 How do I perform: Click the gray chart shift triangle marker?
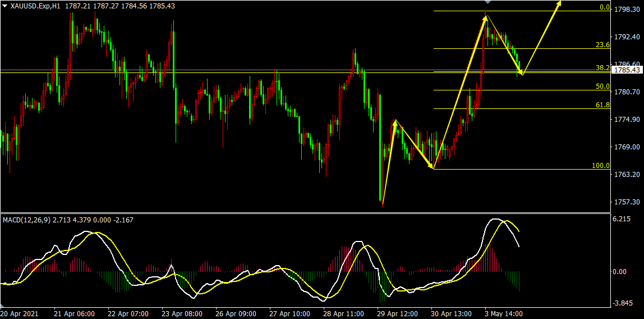coord(487,2)
